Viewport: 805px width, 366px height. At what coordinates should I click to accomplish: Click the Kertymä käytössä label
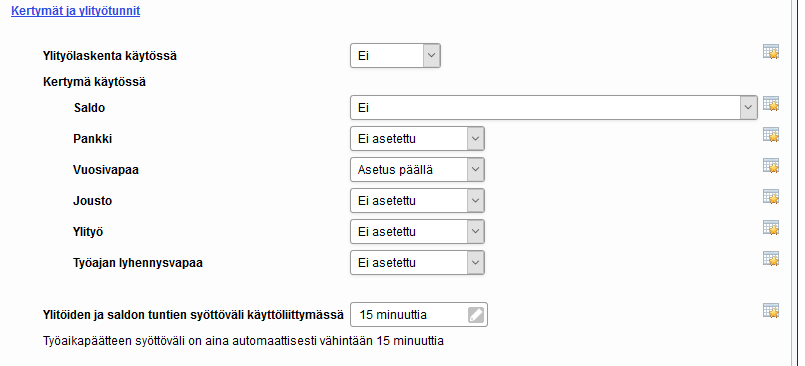tap(94, 82)
